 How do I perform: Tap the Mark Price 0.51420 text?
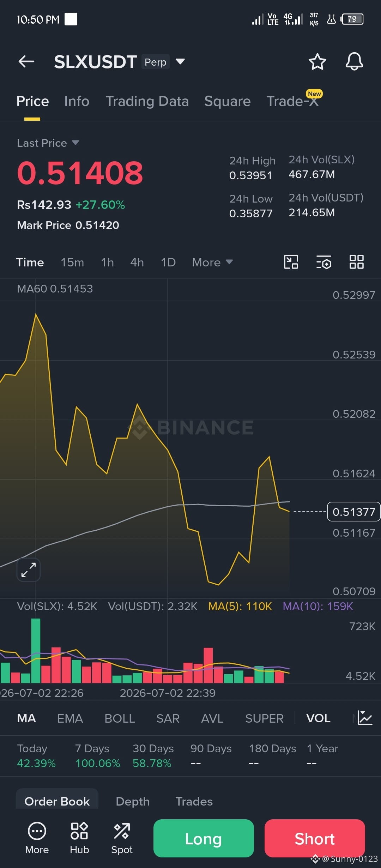tap(68, 225)
